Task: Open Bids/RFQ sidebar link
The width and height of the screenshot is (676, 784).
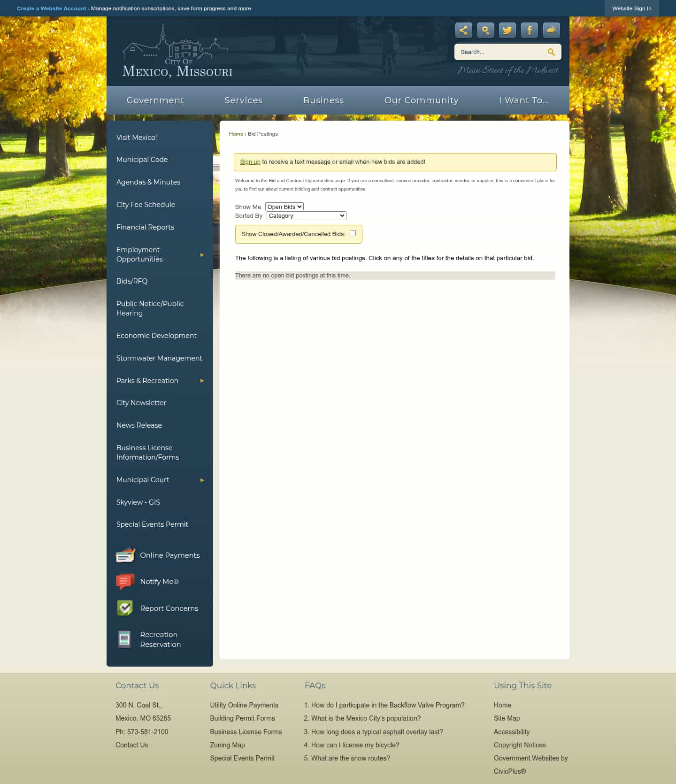Action: 132,281
